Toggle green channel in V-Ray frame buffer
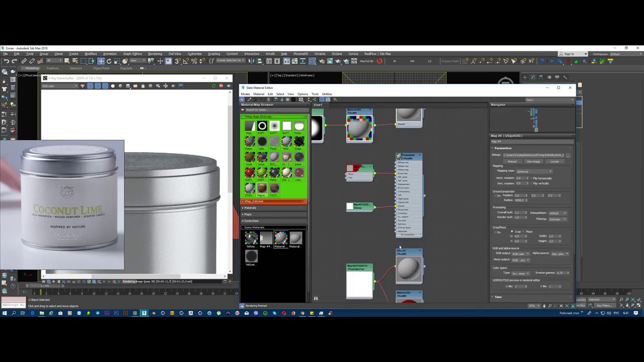Image resolution: width=644 pixels, height=362 pixels. [x=98, y=86]
